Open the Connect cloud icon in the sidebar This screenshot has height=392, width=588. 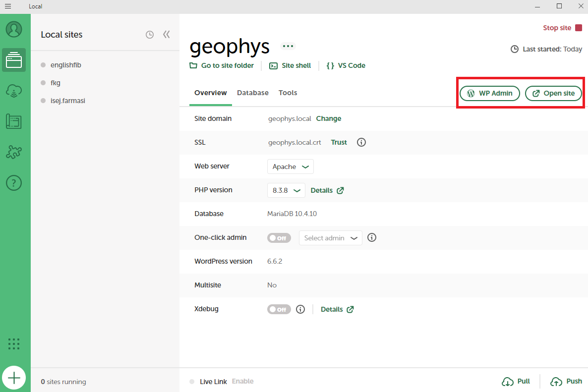(x=14, y=91)
